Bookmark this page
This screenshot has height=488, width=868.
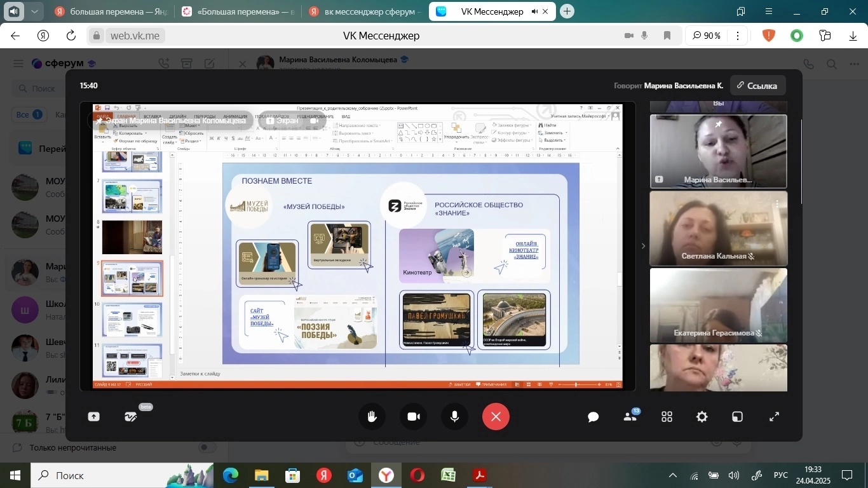tap(667, 36)
